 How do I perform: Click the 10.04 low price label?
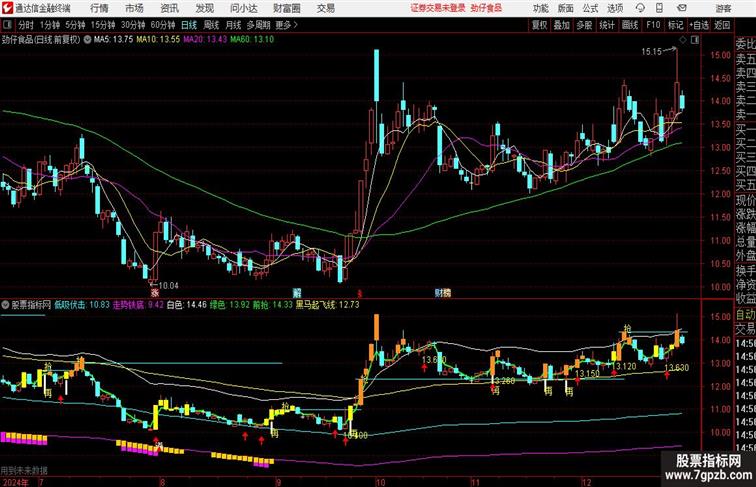click(x=168, y=285)
